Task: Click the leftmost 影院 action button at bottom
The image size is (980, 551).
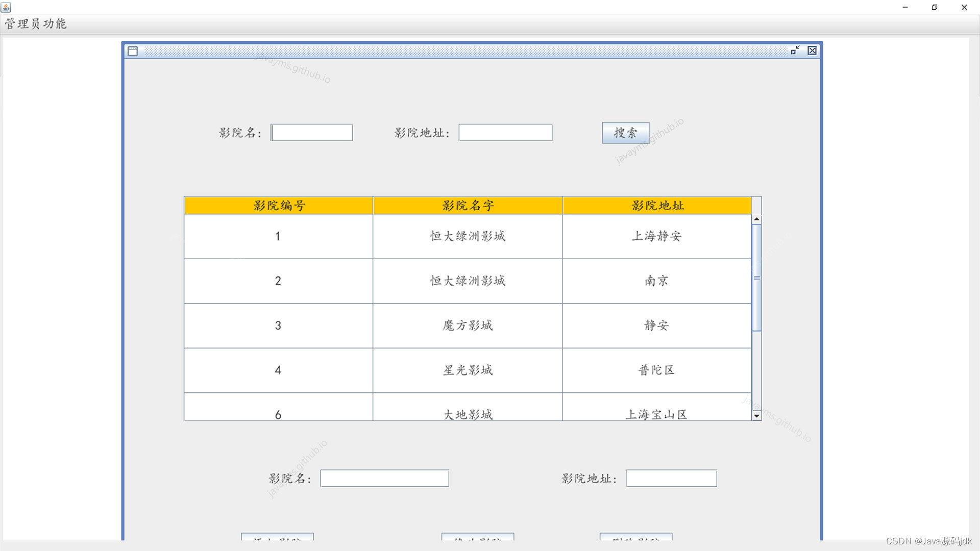Action: [277, 539]
